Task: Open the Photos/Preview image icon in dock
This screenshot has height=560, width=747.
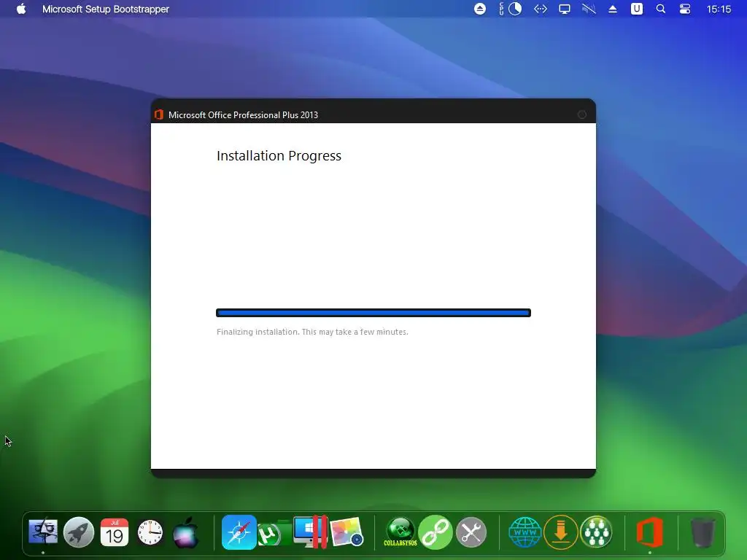Action: click(x=347, y=532)
